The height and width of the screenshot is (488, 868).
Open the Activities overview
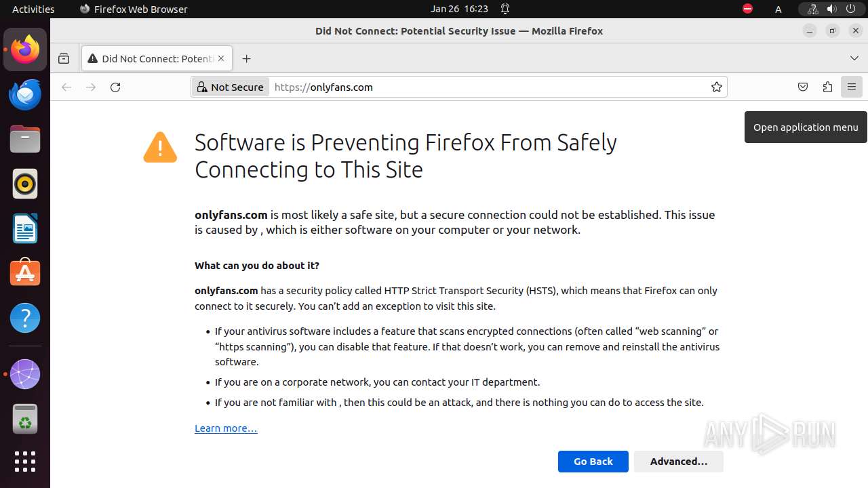tap(33, 9)
